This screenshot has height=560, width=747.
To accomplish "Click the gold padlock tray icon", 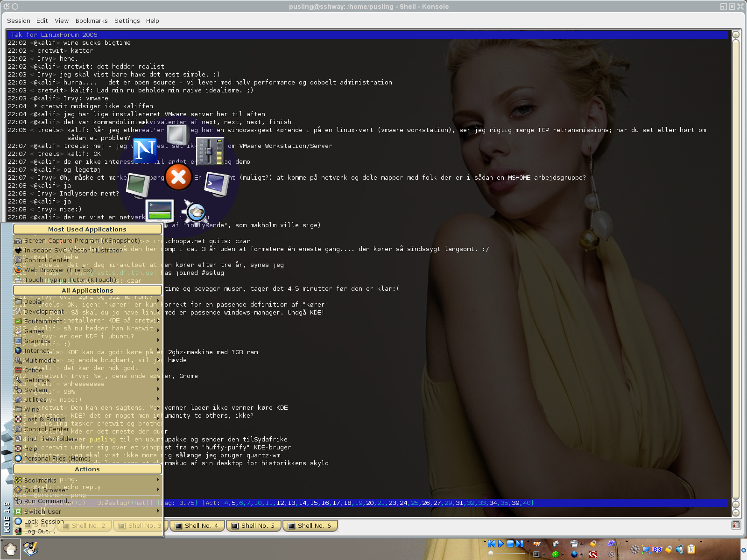I will (x=669, y=549).
